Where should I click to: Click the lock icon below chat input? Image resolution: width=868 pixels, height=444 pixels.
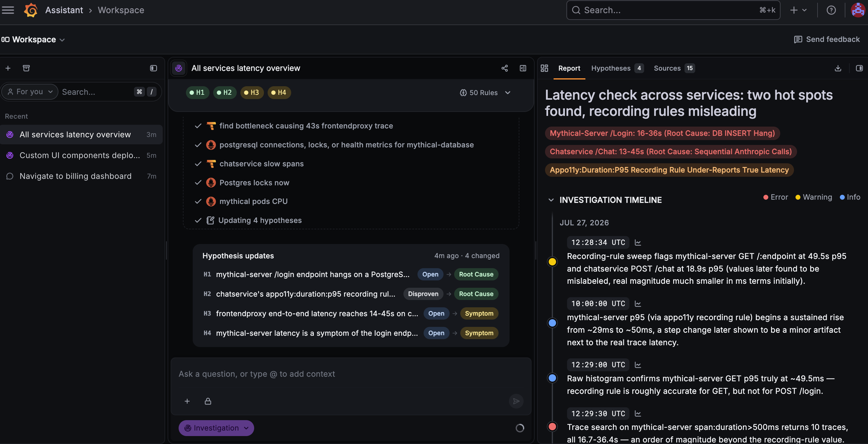coord(208,401)
